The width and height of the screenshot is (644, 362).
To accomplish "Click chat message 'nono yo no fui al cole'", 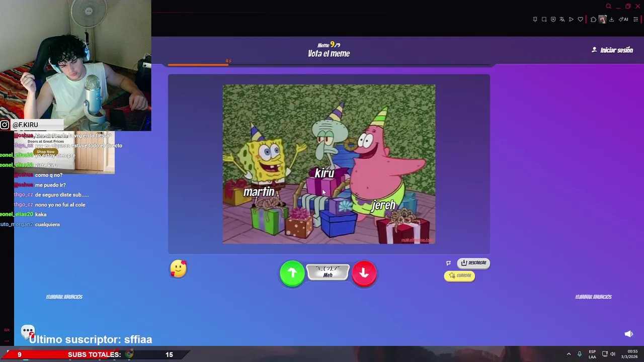I will pyautogui.click(x=60, y=205).
